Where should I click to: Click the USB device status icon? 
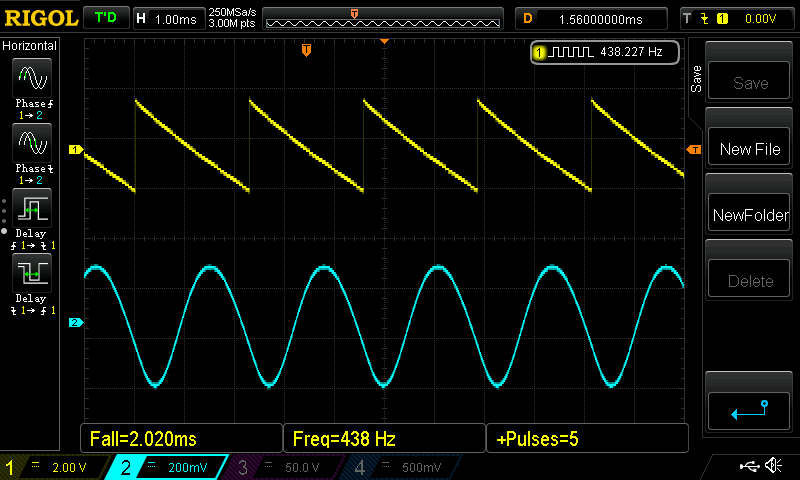pyautogui.click(x=750, y=466)
